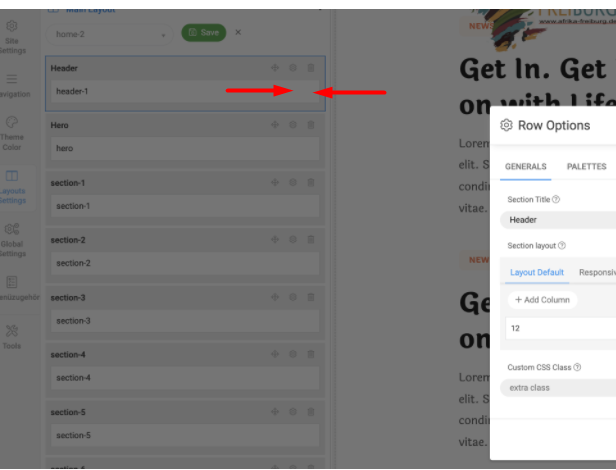Switch to the Responsive layout tab
616x470 pixels.
597,272
